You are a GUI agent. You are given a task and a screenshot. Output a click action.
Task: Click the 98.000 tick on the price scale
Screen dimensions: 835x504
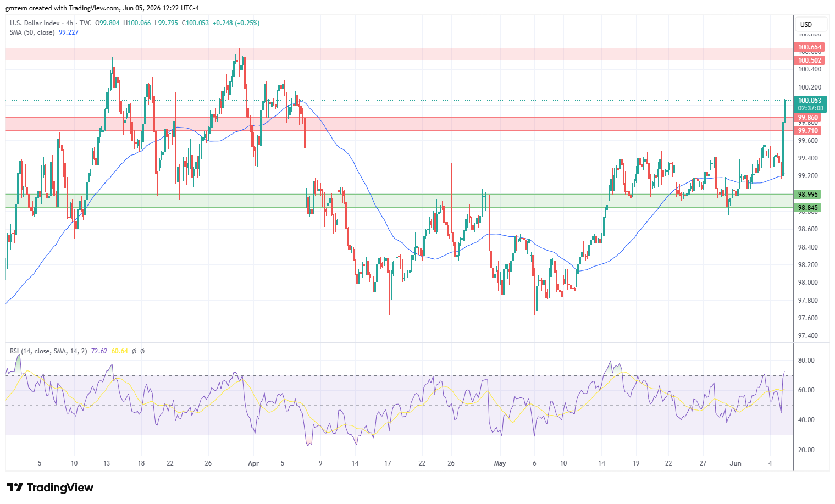[808, 283]
